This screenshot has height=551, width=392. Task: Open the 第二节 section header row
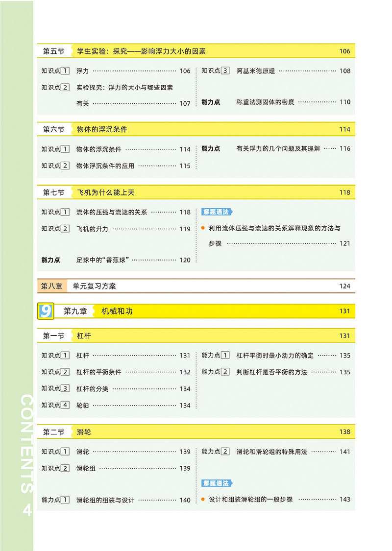tap(196, 432)
